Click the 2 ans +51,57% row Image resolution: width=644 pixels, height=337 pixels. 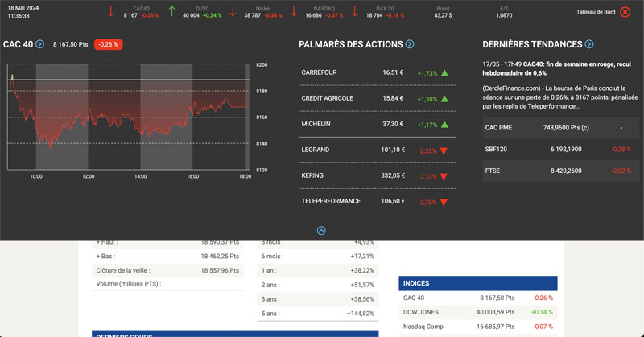click(x=317, y=285)
